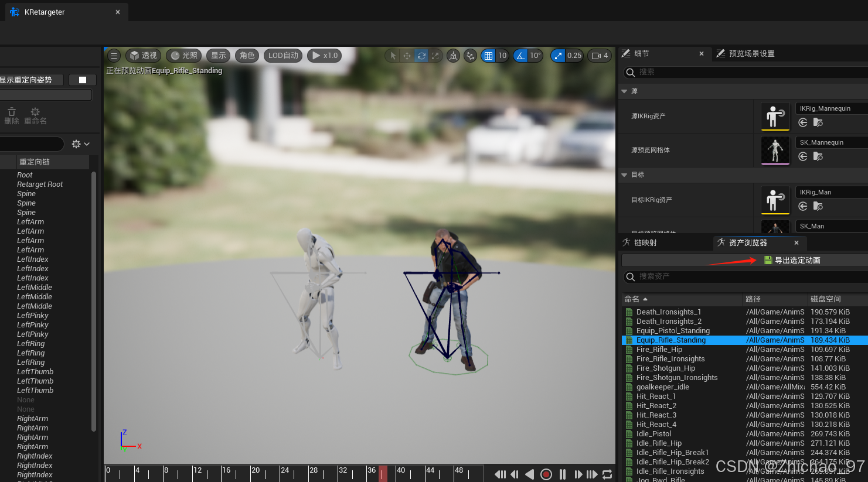Toggle timeline loop playback
The height and width of the screenshot is (482, 868).
coord(607,474)
